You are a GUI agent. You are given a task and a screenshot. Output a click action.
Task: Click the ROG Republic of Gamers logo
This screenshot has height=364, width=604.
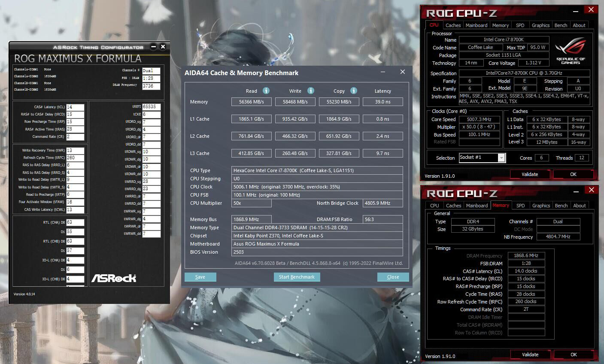click(x=571, y=51)
